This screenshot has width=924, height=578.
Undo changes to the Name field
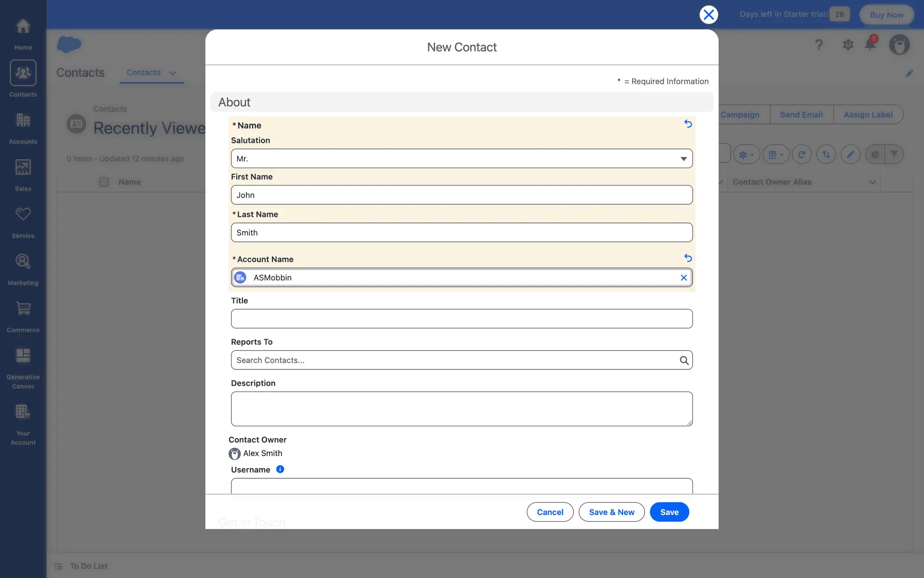688,124
